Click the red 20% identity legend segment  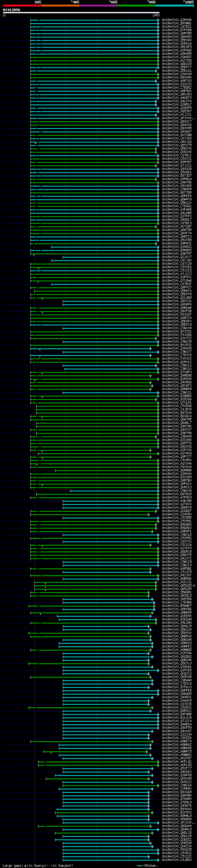point(22,6)
